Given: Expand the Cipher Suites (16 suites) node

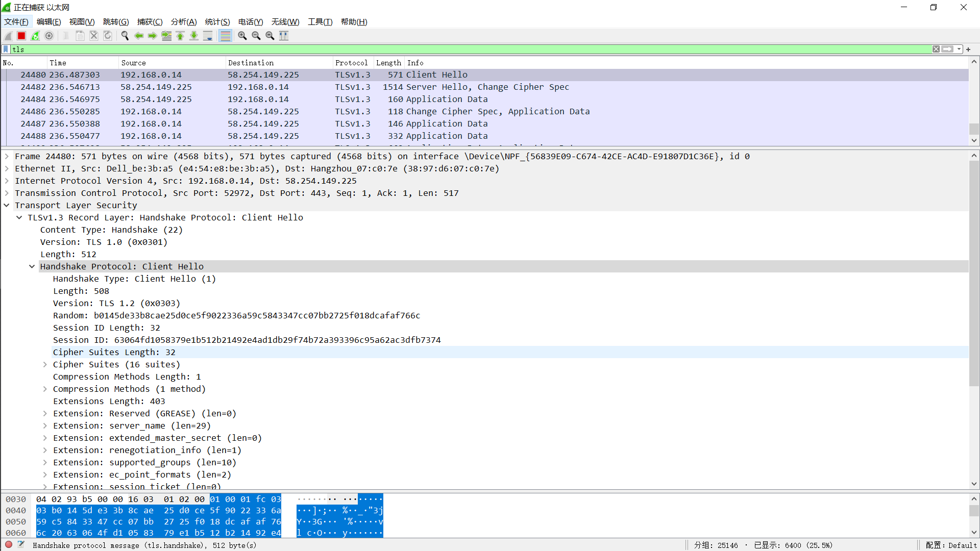Looking at the screenshot, I should coord(45,364).
